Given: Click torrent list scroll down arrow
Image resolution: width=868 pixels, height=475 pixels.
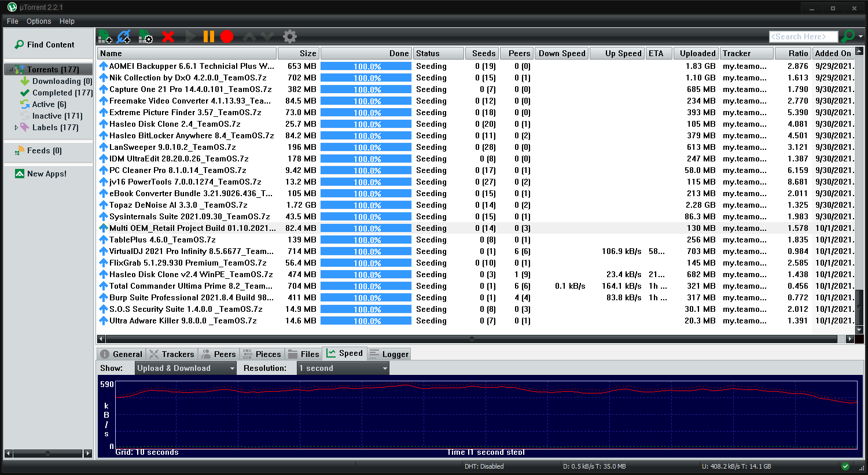Looking at the screenshot, I should click(859, 330).
